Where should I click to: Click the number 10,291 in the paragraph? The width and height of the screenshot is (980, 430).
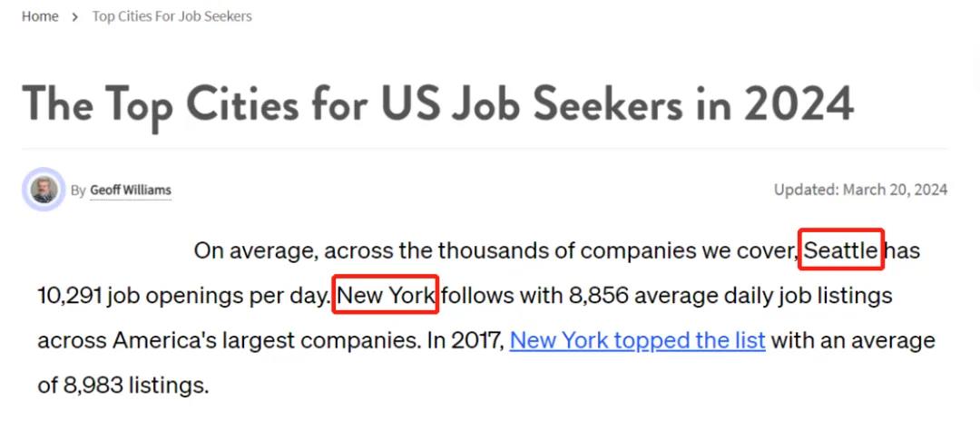tap(70, 296)
